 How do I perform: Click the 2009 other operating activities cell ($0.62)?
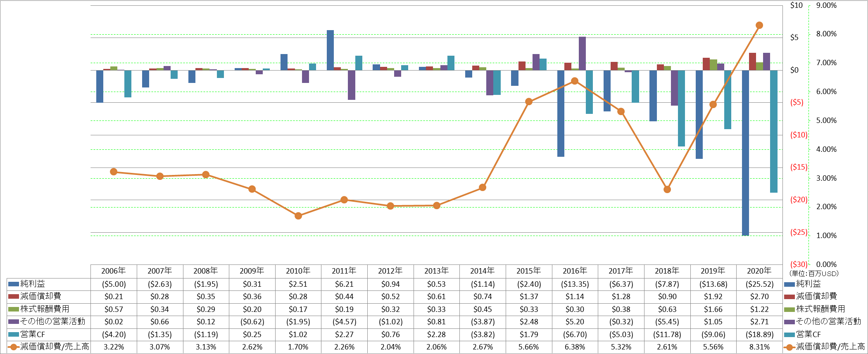(252, 322)
